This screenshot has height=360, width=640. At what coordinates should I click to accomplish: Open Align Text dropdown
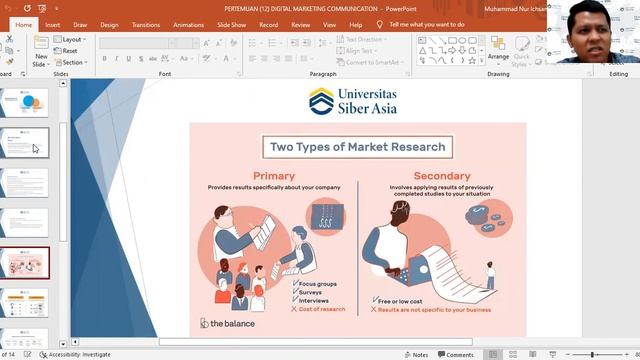356,51
